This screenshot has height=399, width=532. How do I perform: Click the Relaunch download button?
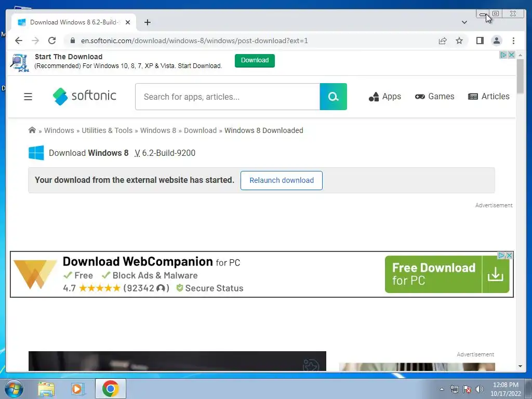(282, 180)
